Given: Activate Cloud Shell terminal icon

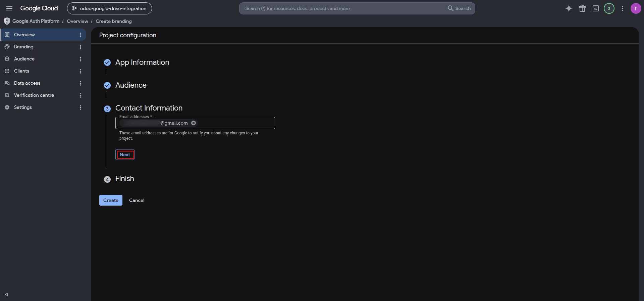Looking at the screenshot, I should pyautogui.click(x=596, y=8).
